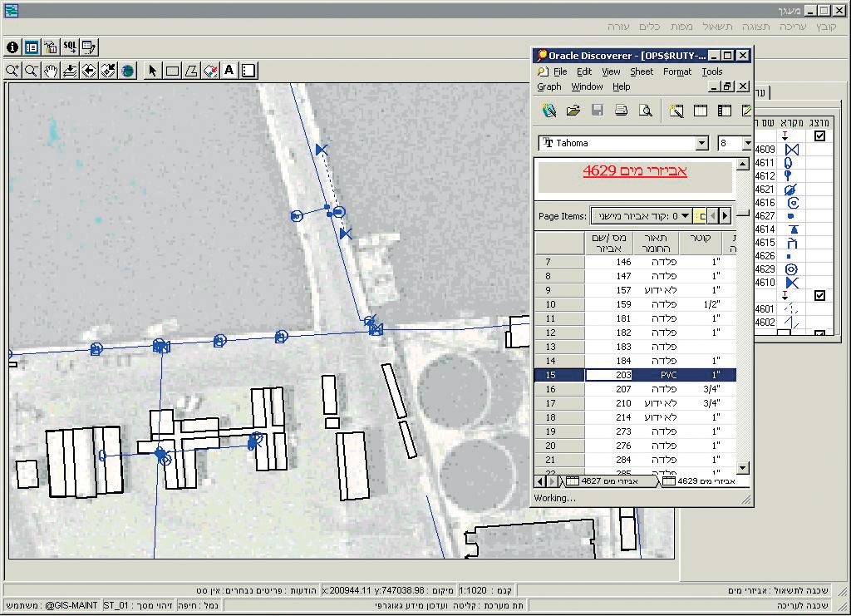Activate the Pan hand tool
Image resolution: width=851 pixels, height=616 pixels.
click(x=51, y=71)
